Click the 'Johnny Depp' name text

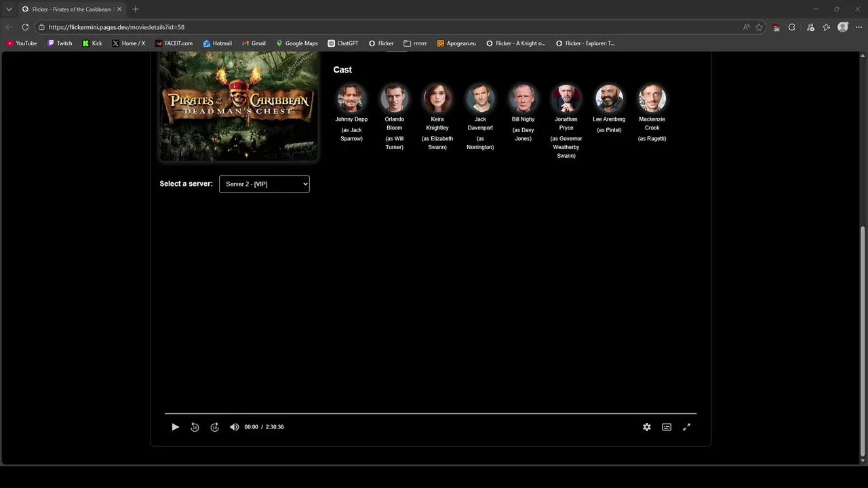(351, 119)
